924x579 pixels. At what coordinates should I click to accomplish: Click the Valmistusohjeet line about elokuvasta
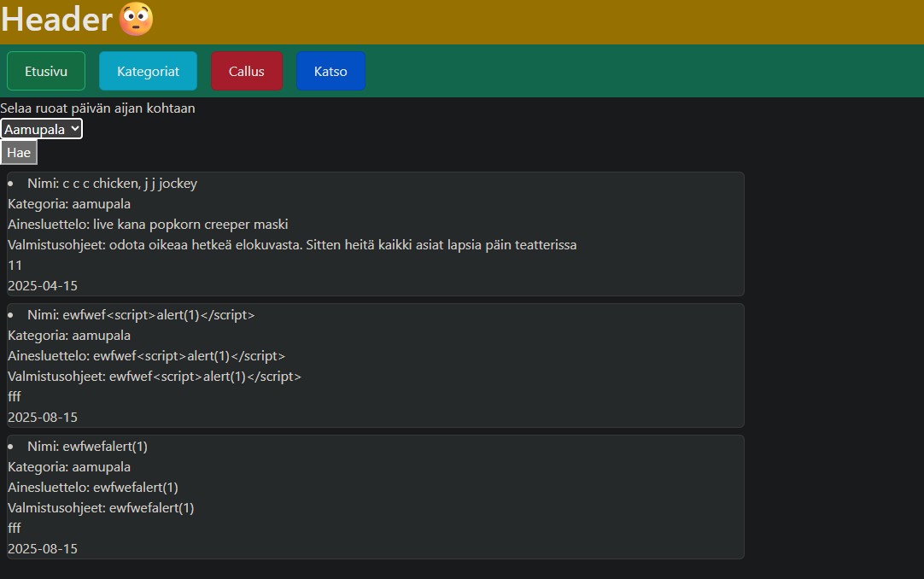[292, 245]
